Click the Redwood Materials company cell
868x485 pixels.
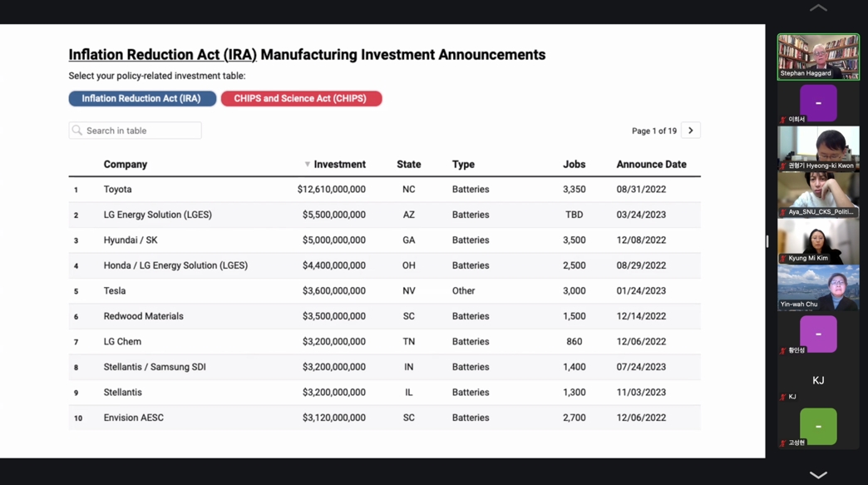(x=143, y=316)
